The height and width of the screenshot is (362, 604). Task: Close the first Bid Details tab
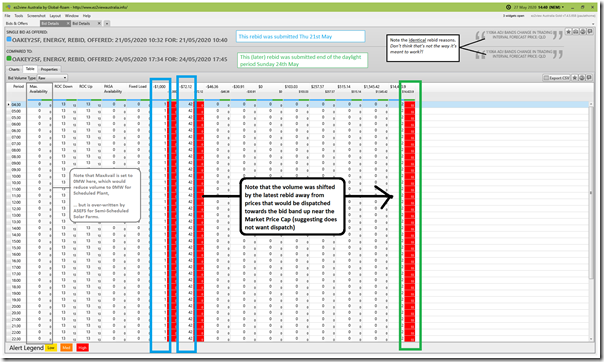68,23
